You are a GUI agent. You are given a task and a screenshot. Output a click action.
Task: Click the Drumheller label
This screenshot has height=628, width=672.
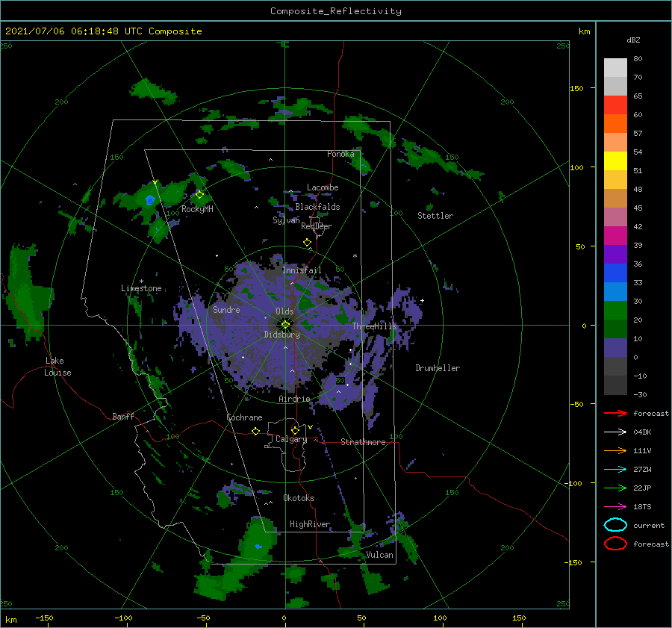[438, 368]
